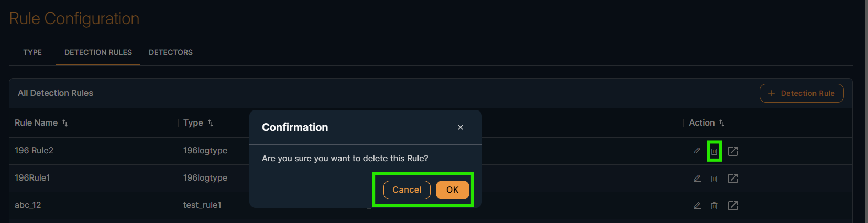Viewport: 868px width, 223px height.
Task: Edit the 196Rule1 row
Action: pos(697,179)
